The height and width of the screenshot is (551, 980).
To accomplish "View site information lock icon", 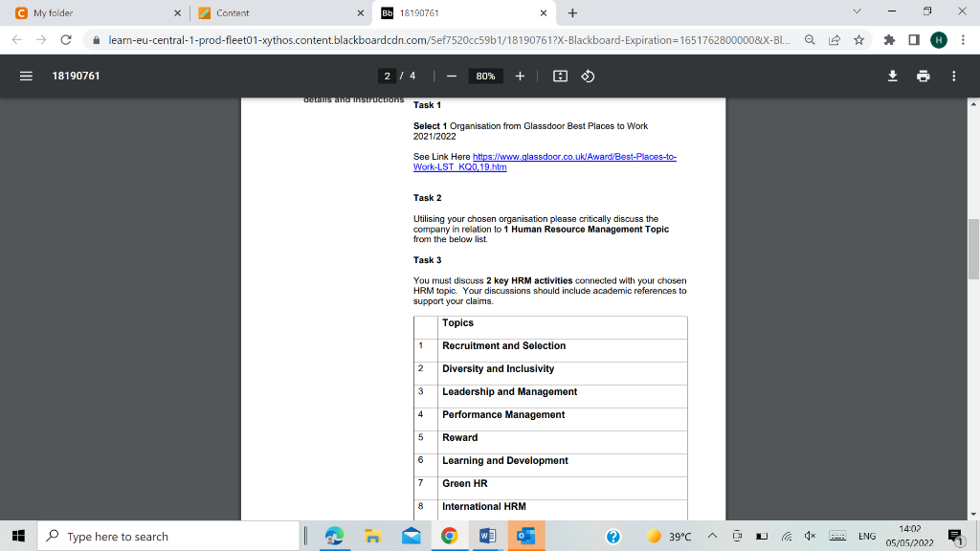I will coord(96,40).
